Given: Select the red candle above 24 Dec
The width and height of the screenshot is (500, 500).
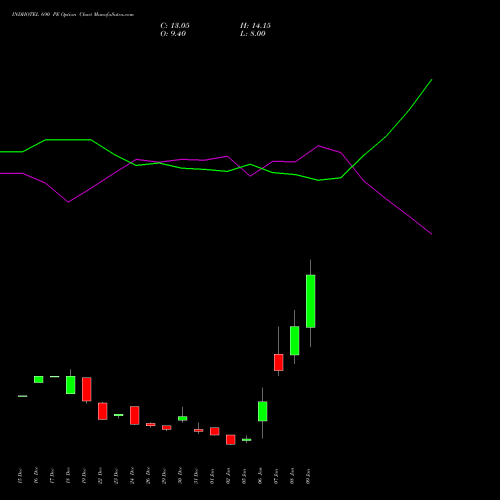Looking at the screenshot, I should pos(135,415).
